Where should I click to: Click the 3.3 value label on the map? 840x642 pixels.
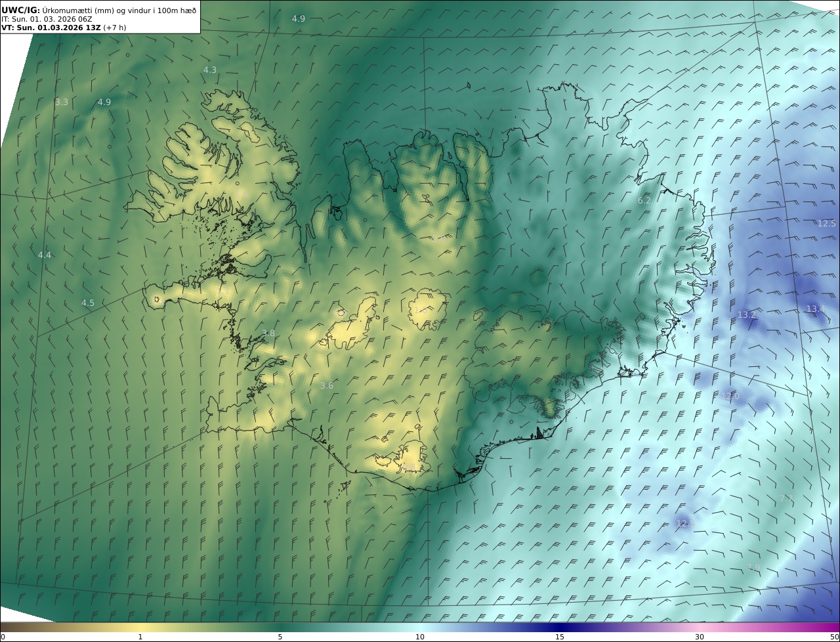(62, 102)
